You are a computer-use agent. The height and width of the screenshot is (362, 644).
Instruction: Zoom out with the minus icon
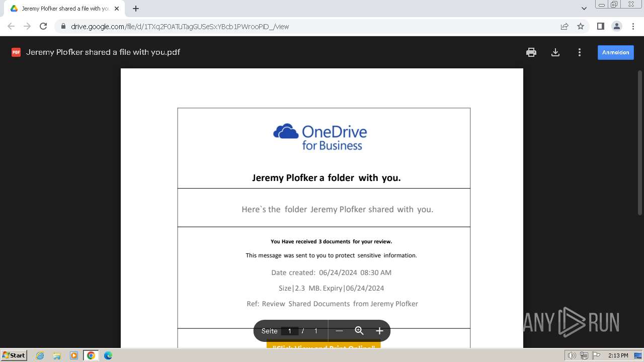(339, 331)
